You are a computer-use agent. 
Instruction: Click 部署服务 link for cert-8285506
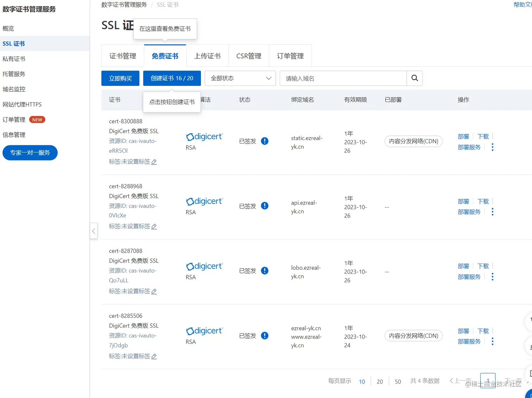(x=469, y=341)
